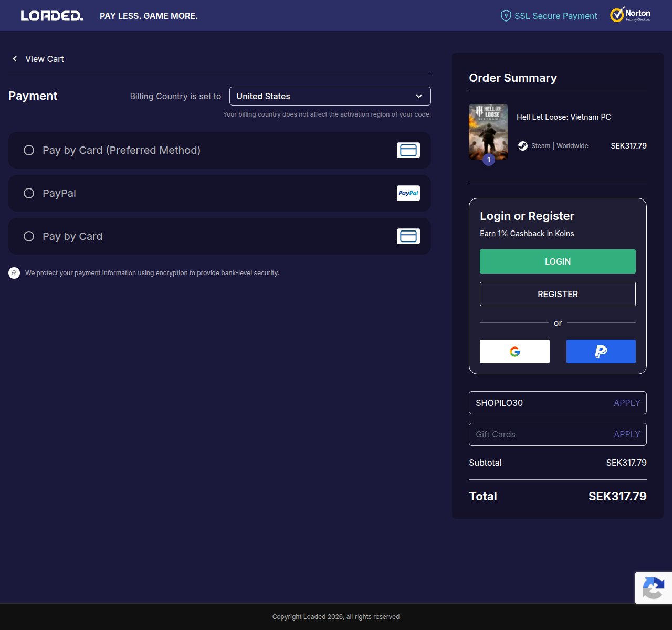Click the REGISTER button
This screenshot has width=672, height=630.
pyautogui.click(x=558, y=294)
